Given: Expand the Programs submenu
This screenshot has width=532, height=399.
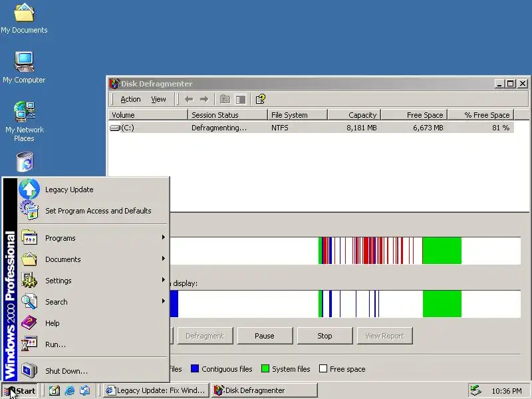Looking at the screenshot, I should click(x=93, y=238).
